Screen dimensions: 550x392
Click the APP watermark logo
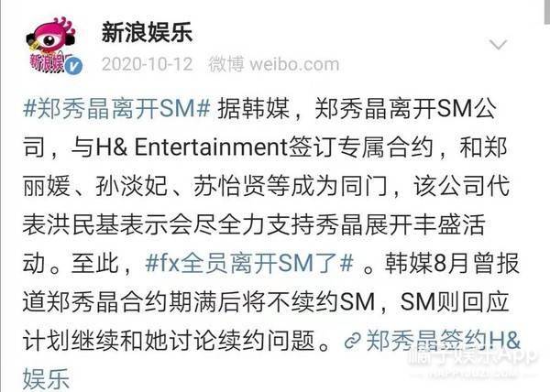point(472,357)
